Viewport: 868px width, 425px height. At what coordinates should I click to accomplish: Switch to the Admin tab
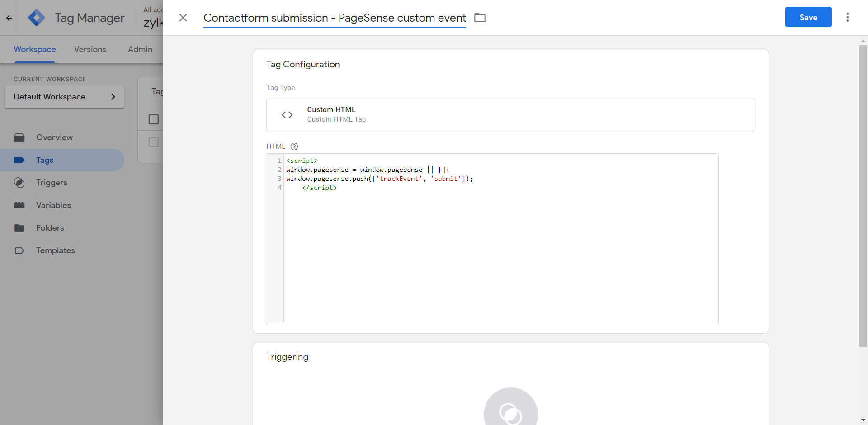pyautogui.click(x=140, y=49)
